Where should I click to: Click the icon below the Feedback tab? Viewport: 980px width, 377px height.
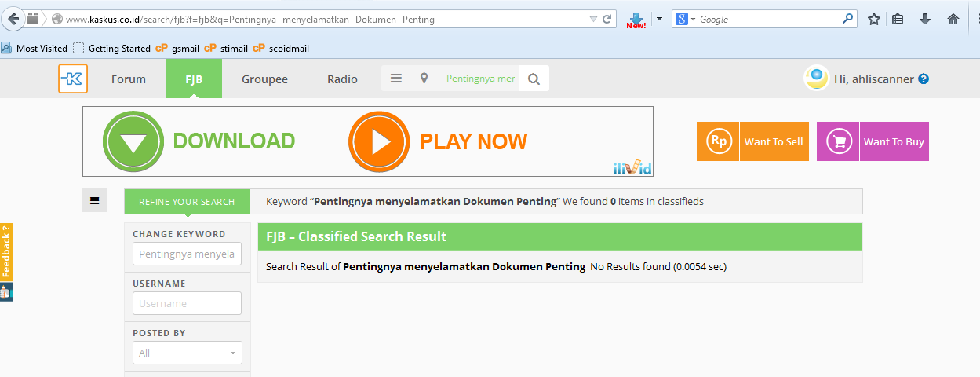pyautogui.click(x=6, y=291)
